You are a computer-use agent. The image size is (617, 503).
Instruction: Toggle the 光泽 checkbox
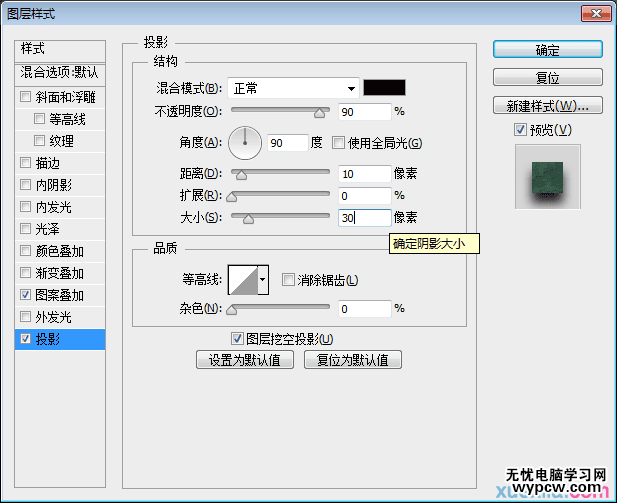point(25,229)
